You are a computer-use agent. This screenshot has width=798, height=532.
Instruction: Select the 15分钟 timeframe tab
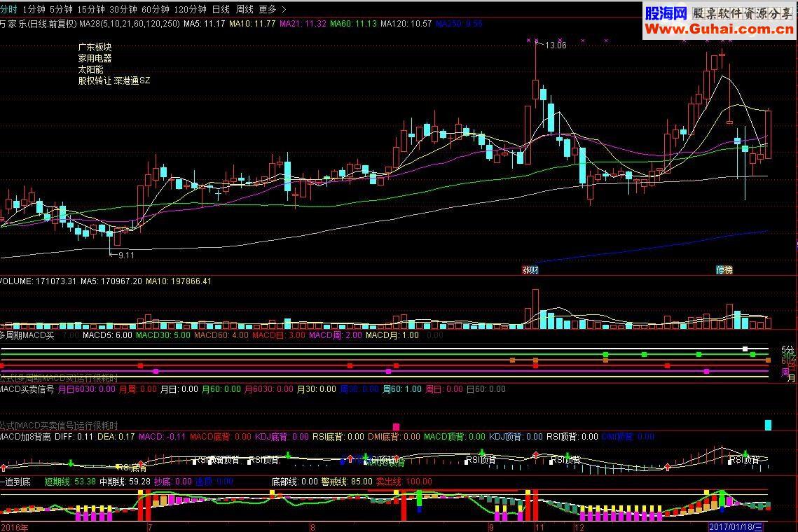coord(90,9)
